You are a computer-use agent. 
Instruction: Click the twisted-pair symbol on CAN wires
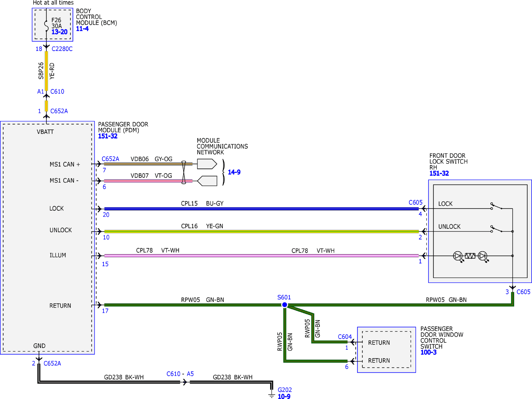click(184, 172)
